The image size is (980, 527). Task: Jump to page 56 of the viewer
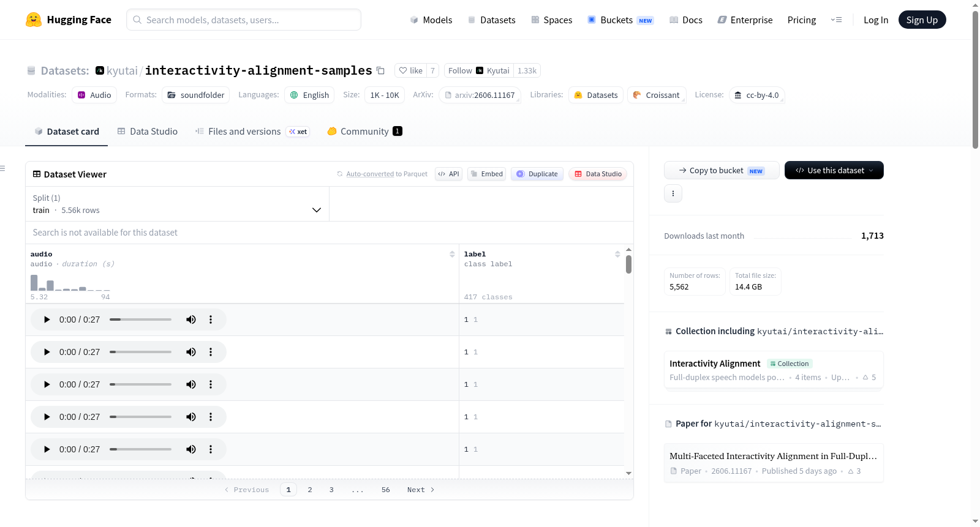[x=386, y=490]
